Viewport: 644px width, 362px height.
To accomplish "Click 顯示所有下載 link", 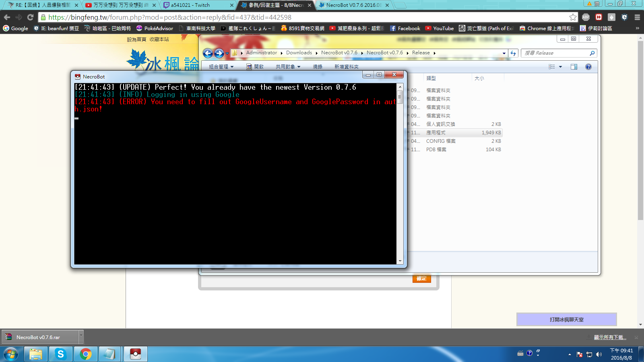I will coord(610,337).
